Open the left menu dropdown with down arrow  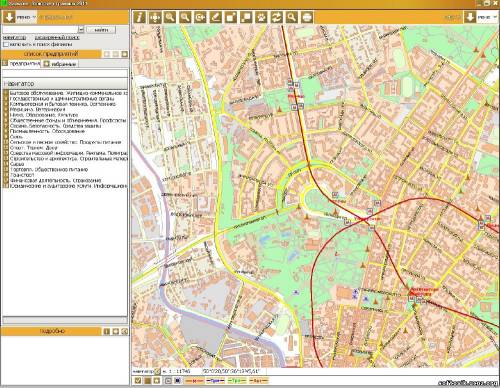pos(9,17)
